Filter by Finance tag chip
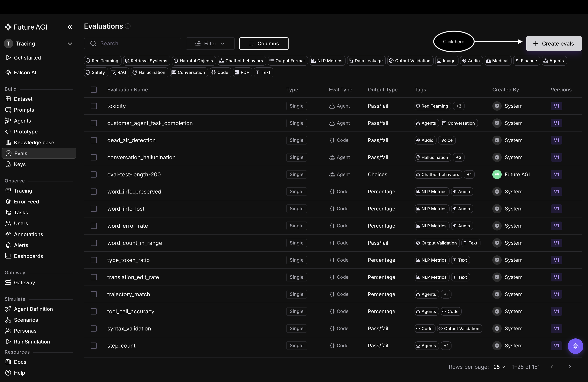 pos(526,61)
